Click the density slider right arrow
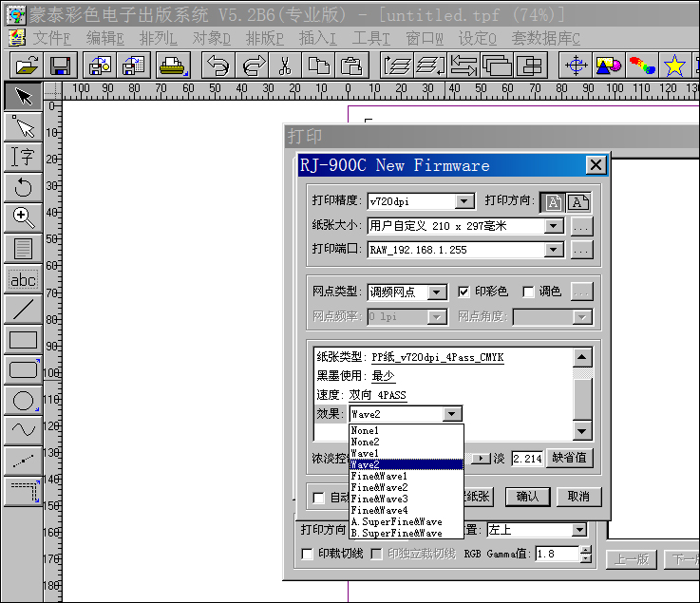700x603 pixels. (482, 459)
